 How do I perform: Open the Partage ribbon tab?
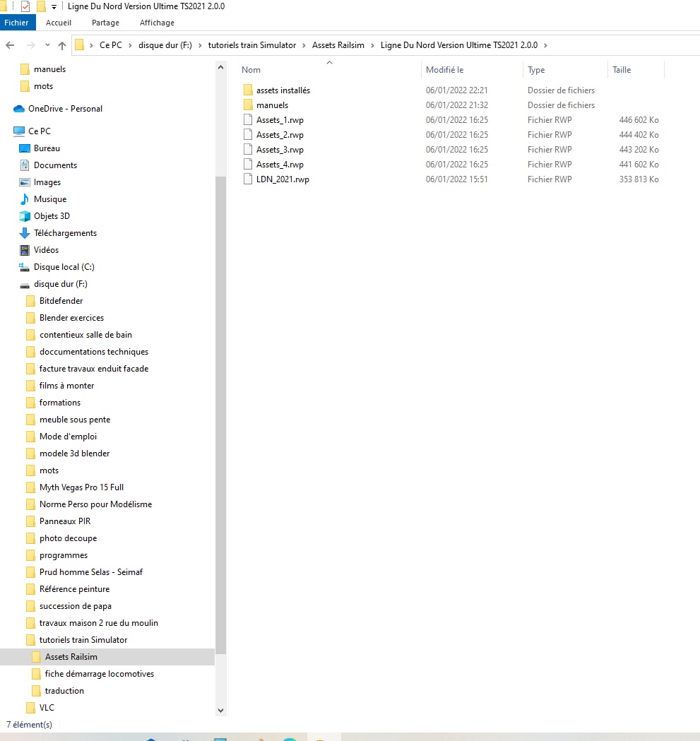coord(105,23)
